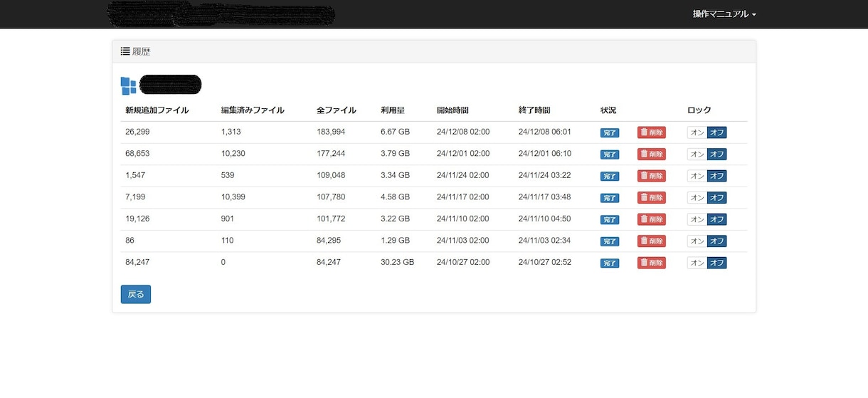
Task: Click the 30.23 GB usage cell
Action: point(397,262)
